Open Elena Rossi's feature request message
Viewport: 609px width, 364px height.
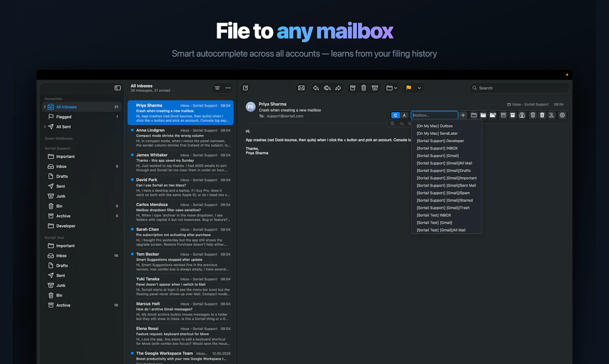pyautogui.click(x=180, y=336)
